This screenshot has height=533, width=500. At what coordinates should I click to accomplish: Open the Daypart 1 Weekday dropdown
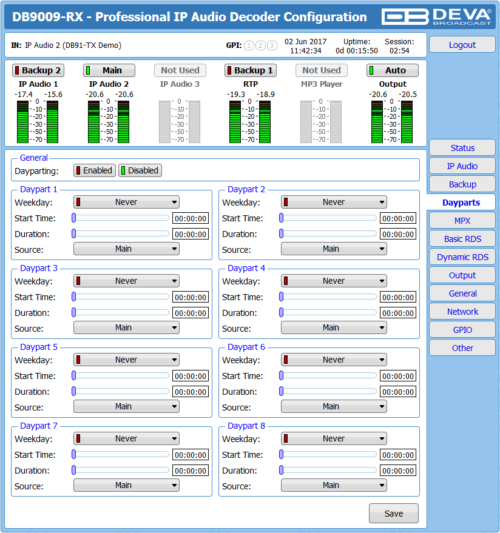(126, 202)
